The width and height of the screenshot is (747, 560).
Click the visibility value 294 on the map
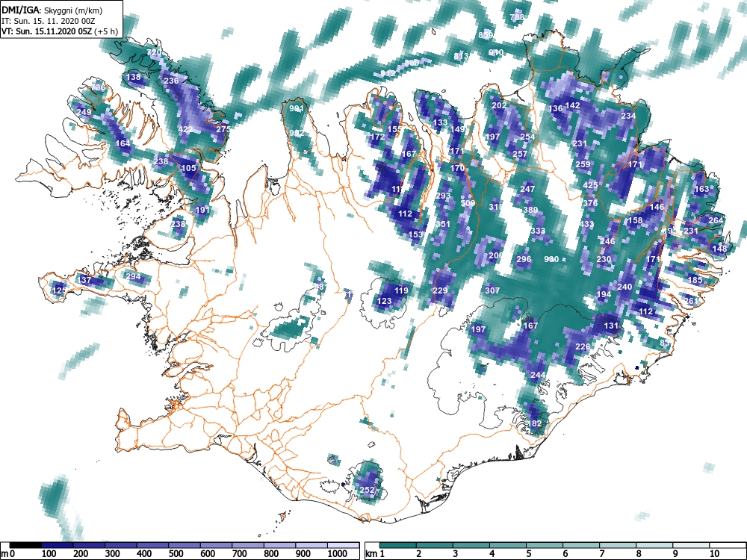click(133, 277)
